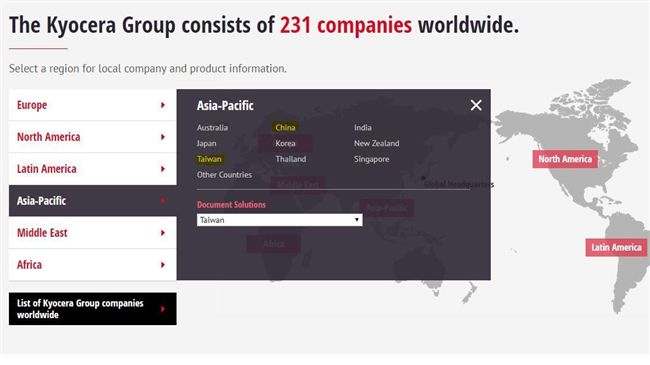Click arrow icon on Kyocera Group companies list
This screenshot has height=365, width=650.
163,309
